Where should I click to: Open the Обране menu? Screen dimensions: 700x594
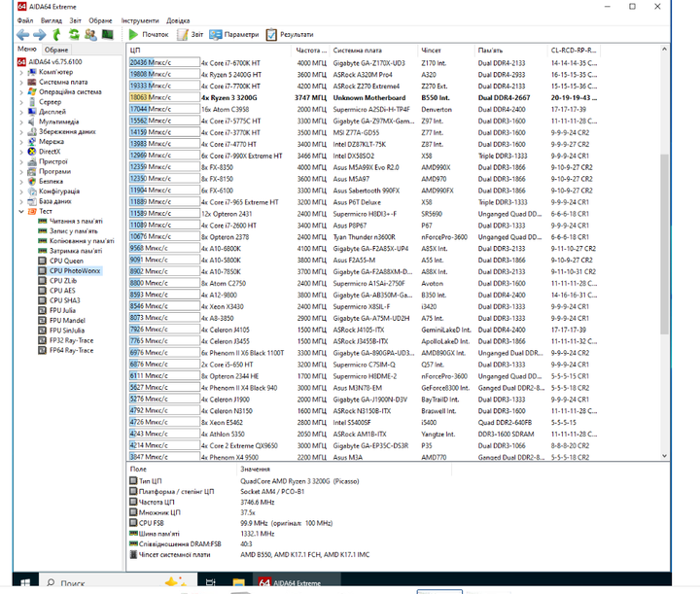[100, 20]
